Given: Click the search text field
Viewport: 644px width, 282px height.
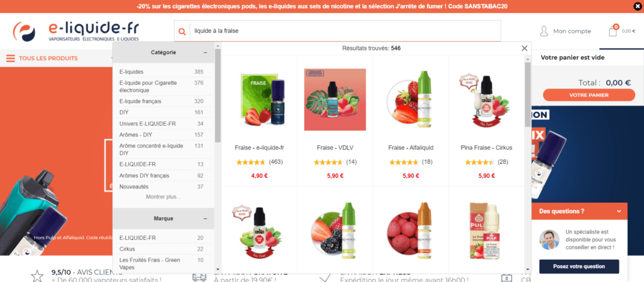Looking at the screenshot, I should (x=345, y=31).
